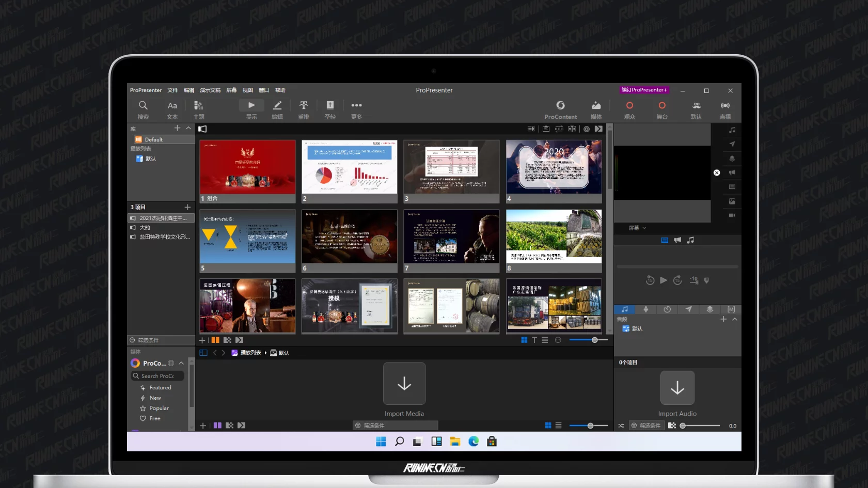Select slide 4 thumbnail with 2020 title

point(554,167)
